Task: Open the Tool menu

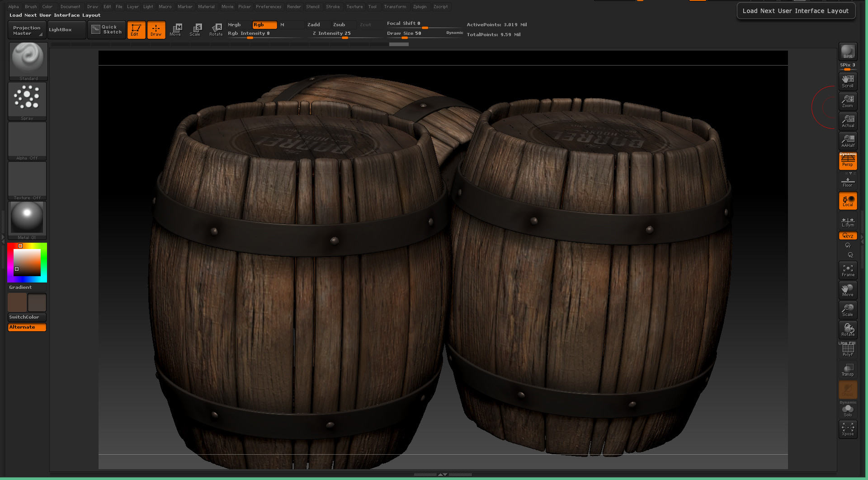Action: tap(373, 6)
